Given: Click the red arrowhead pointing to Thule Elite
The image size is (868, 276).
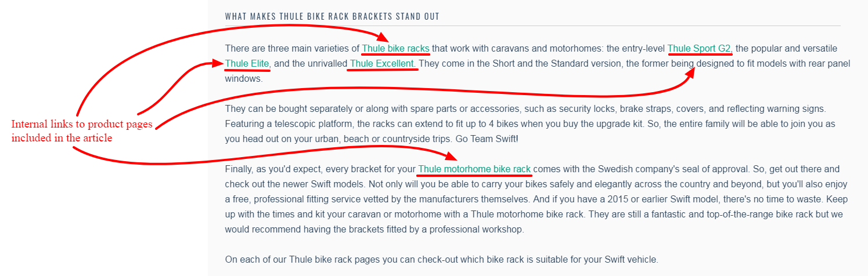Looking at the screenshot, I should pyautogui.click(x=216, y=63).
